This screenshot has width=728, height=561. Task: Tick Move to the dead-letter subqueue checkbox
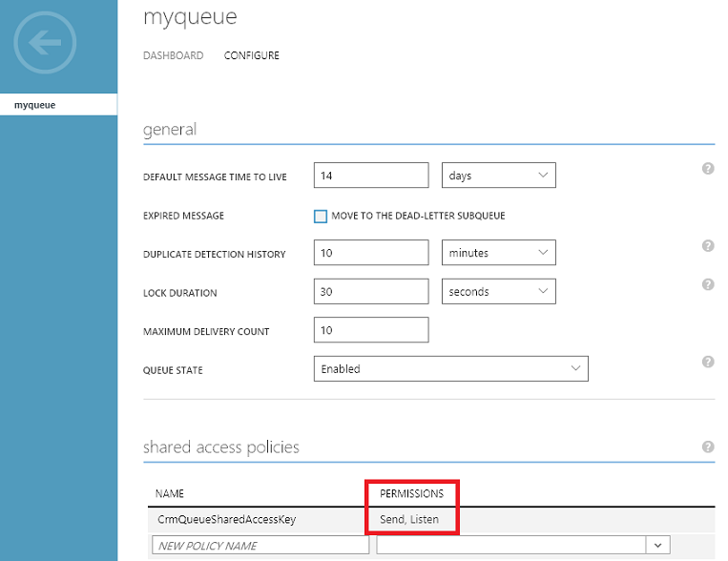(321, 217)
